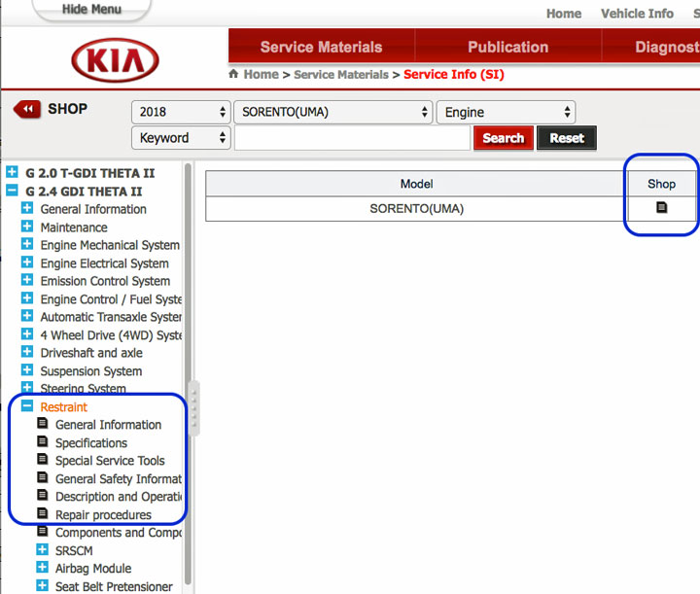
Task: Expand Seat Belt Pretensioner node
Action: [x=43, y=585]
